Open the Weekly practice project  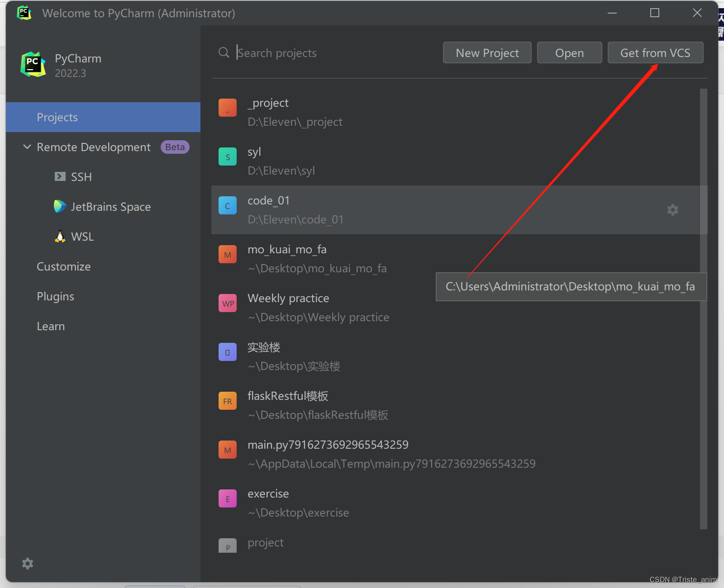[456, 308]
